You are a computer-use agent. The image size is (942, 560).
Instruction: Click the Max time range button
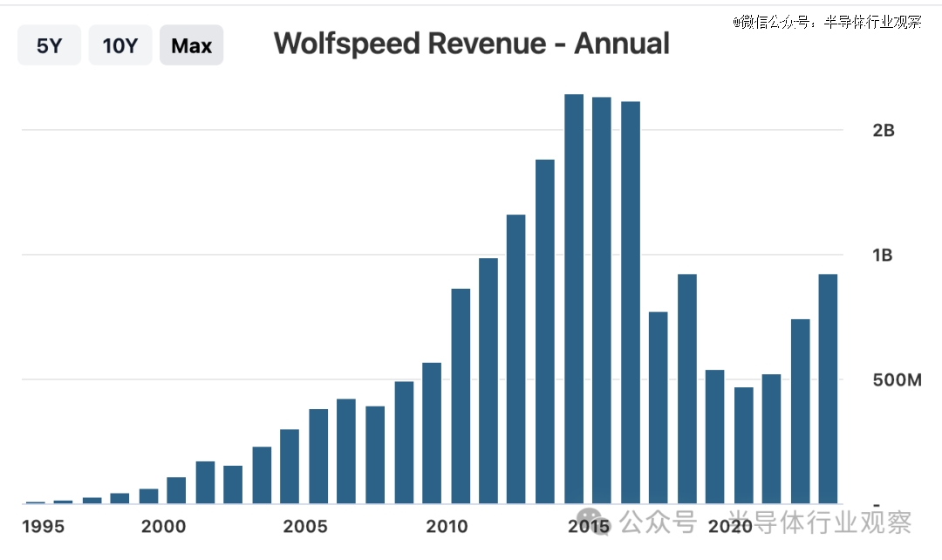pos(191,45)
